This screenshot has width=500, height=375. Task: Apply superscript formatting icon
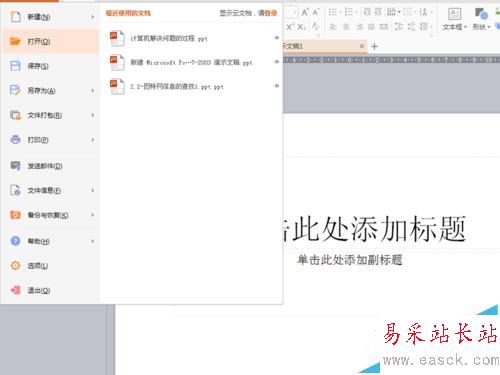(290, 27)
